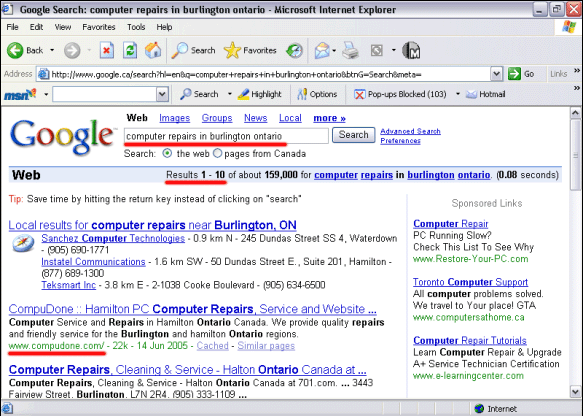Viewport: 583px width, 416px height.
Task: Open the address bar URL dropdown
Action: (496, 74)
